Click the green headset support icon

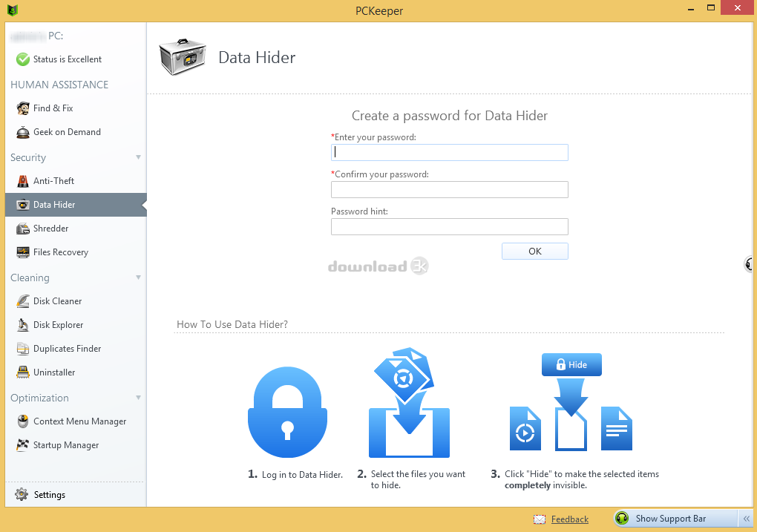pyautogui.click(x=623, y=519)
